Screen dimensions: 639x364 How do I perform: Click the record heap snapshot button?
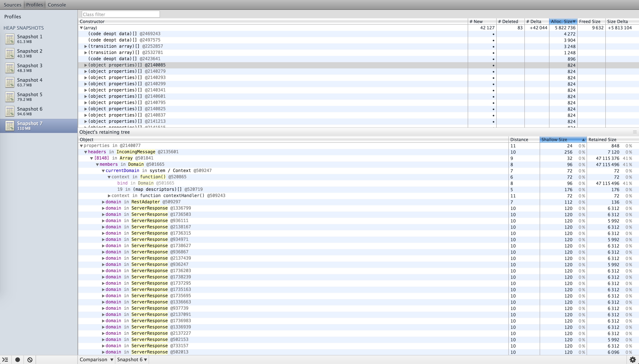[17, 360]
